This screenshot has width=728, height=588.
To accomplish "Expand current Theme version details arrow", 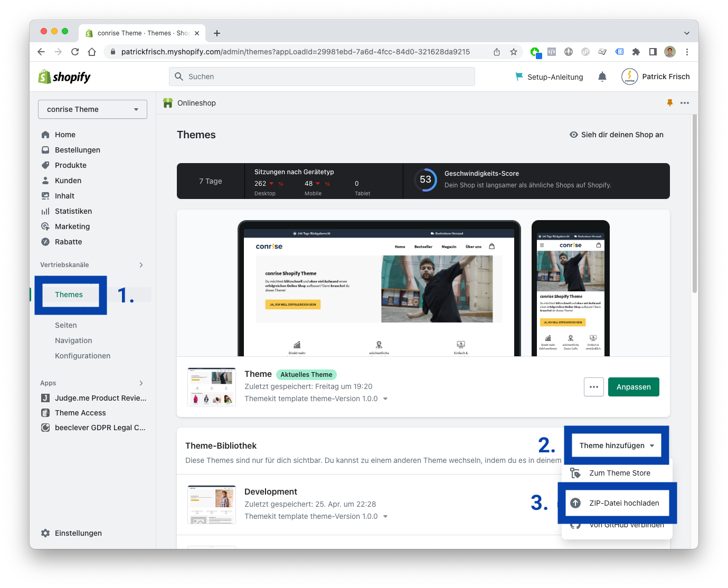I will [385, 399].
